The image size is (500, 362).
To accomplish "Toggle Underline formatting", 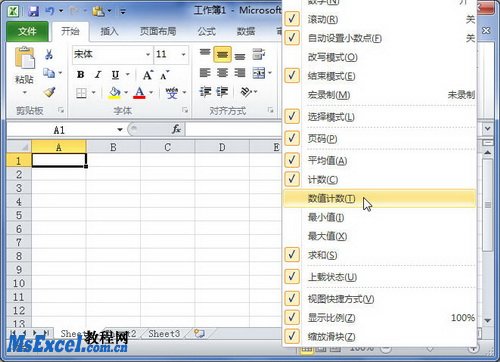I will (x=115, y=75).
